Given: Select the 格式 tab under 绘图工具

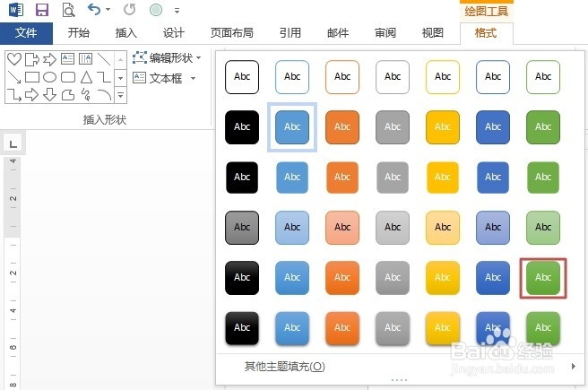Looking at the screenshot, I should click(x=486, y=33).
